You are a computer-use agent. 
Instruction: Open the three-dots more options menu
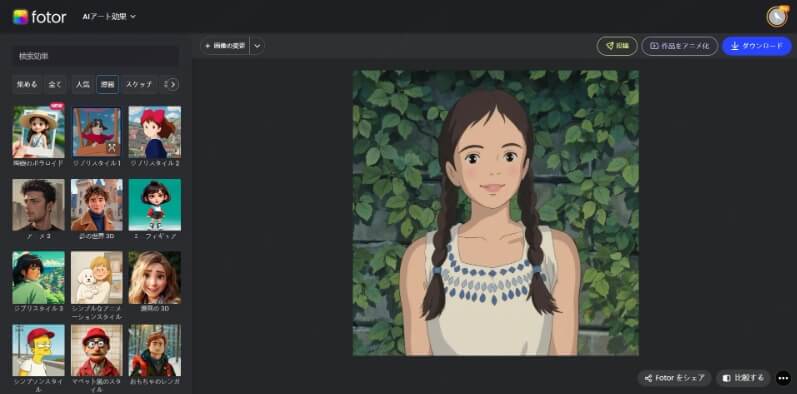point(783,378)
